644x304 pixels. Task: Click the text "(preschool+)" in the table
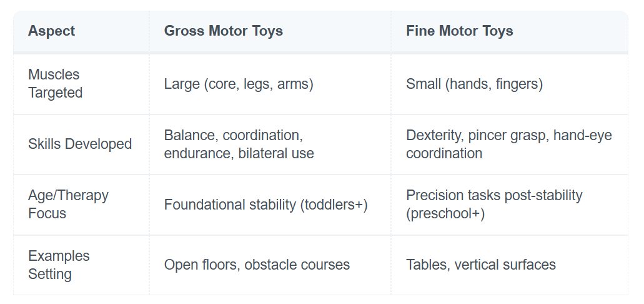pos(444,214)
